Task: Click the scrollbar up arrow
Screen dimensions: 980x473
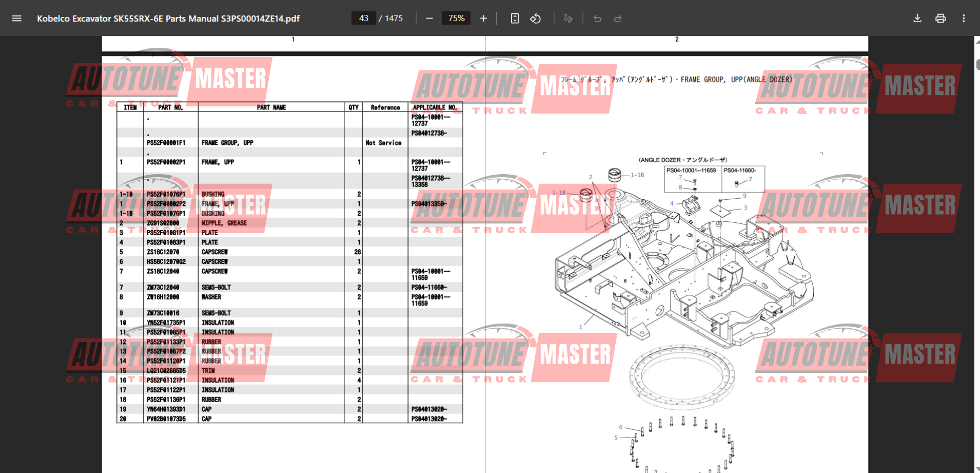Action: (x=977, y=41)
